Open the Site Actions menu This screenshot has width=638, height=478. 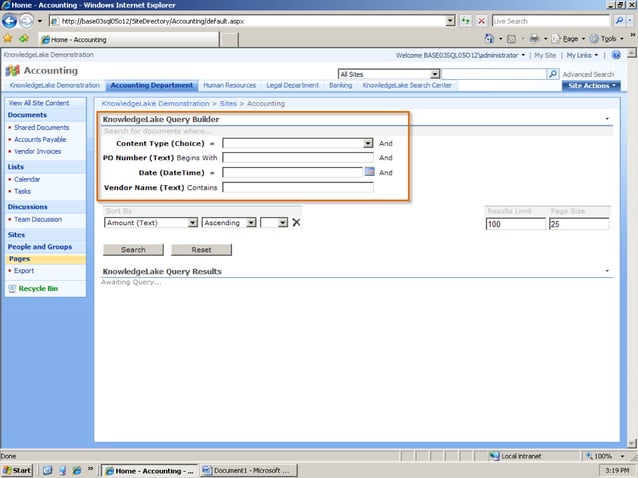pyautogui.click(x=591, y=85)
